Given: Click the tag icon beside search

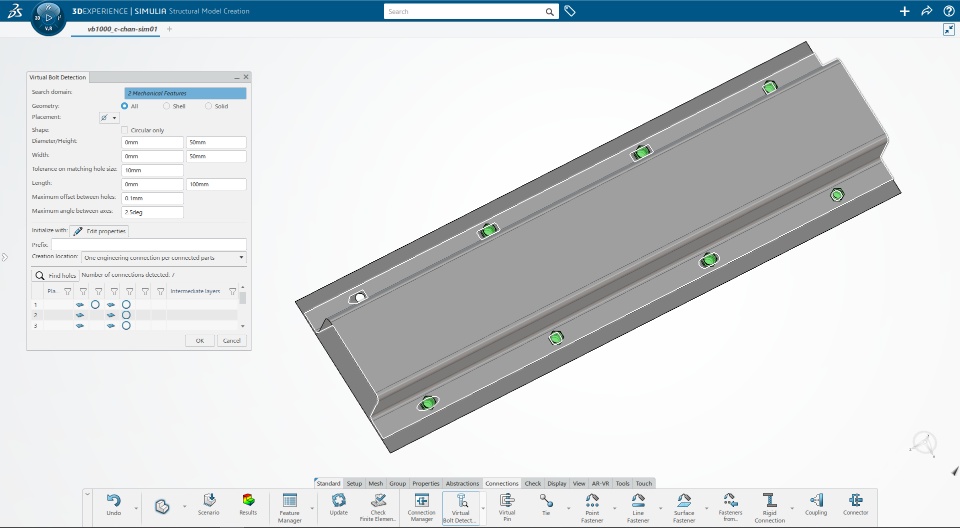Looking at the screenshot, I should click(x=569, y=11).
